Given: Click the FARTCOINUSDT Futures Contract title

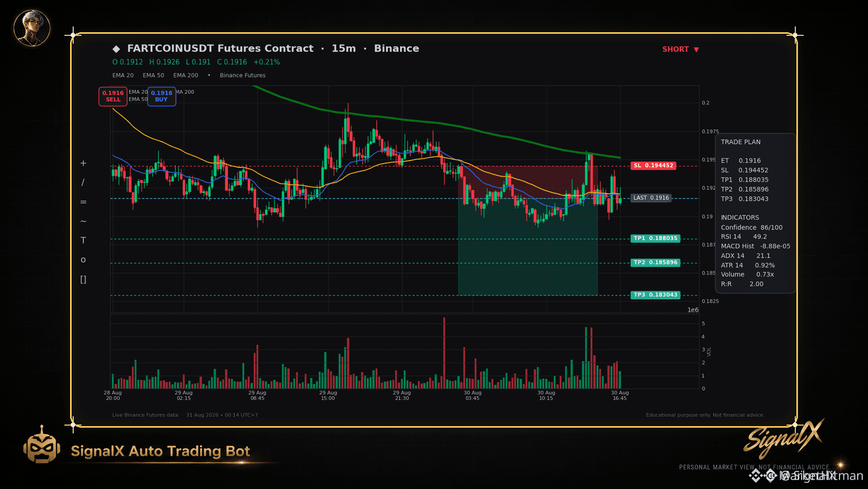Looking at the screenshot, I should point(220,48).
